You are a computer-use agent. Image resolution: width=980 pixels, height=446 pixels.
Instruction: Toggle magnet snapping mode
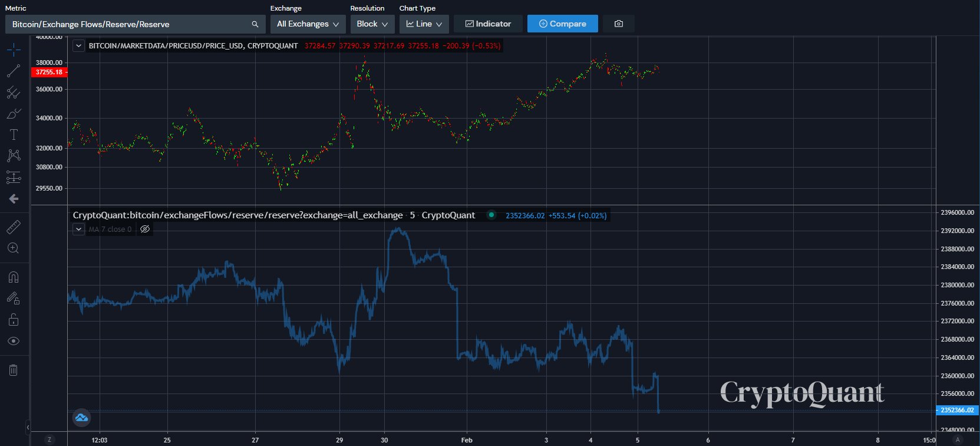click(14, 277)
